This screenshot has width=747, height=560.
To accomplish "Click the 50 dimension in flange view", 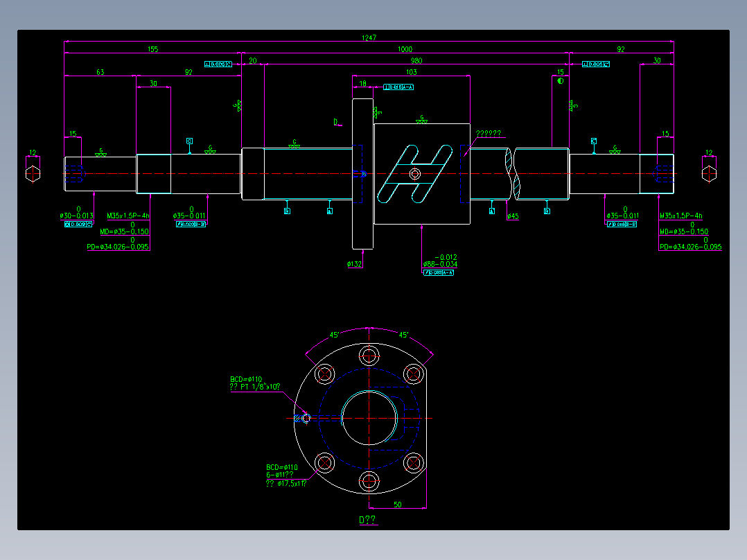I will (397, 505).
